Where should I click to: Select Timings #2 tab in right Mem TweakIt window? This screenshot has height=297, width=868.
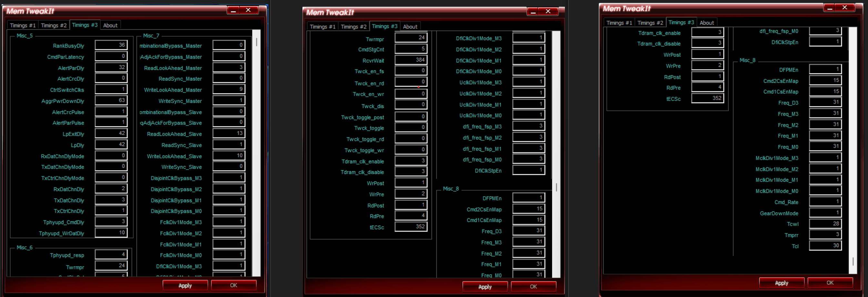point(650,23)
